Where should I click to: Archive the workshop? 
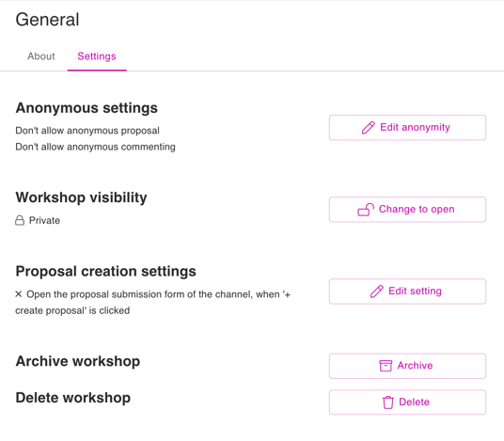[407, 366]
